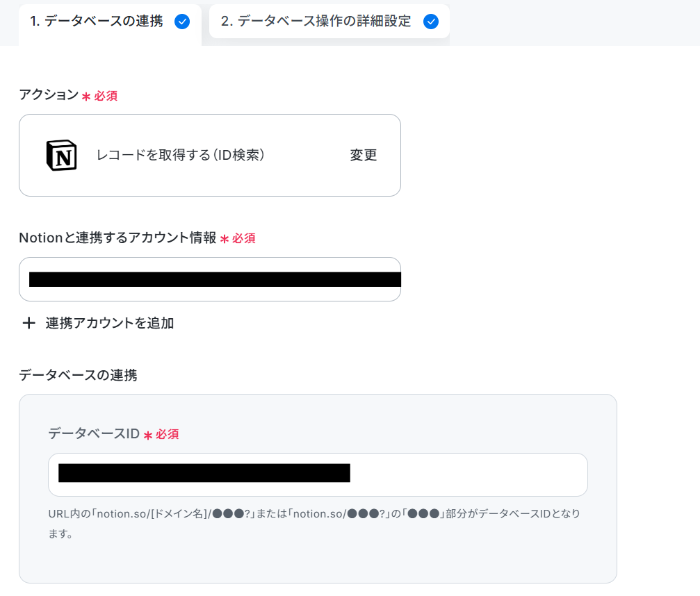
Task: Click the 変更 button to change action
Action: point(364,155)
